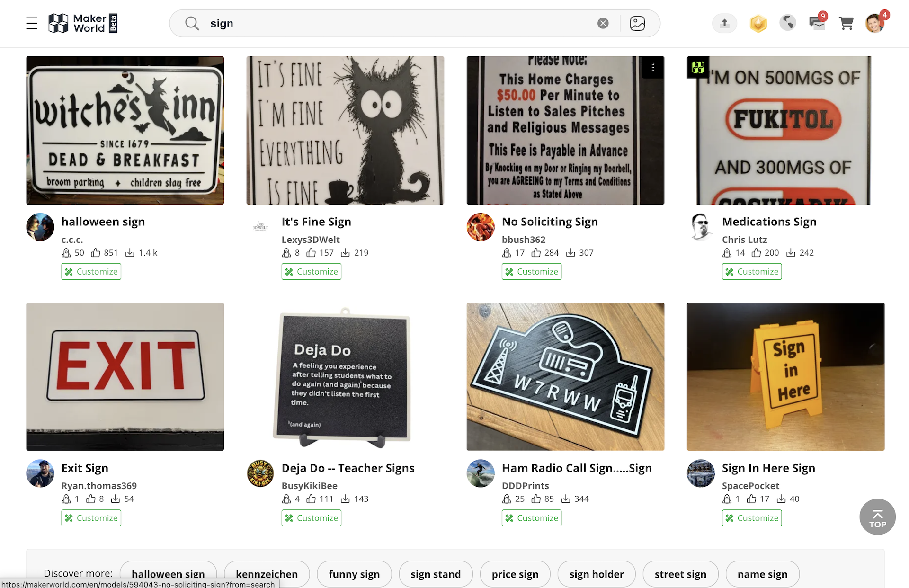Viewport: 909px width, 588px height.
Task: Open the image search icon
Action: pos(637,23)
